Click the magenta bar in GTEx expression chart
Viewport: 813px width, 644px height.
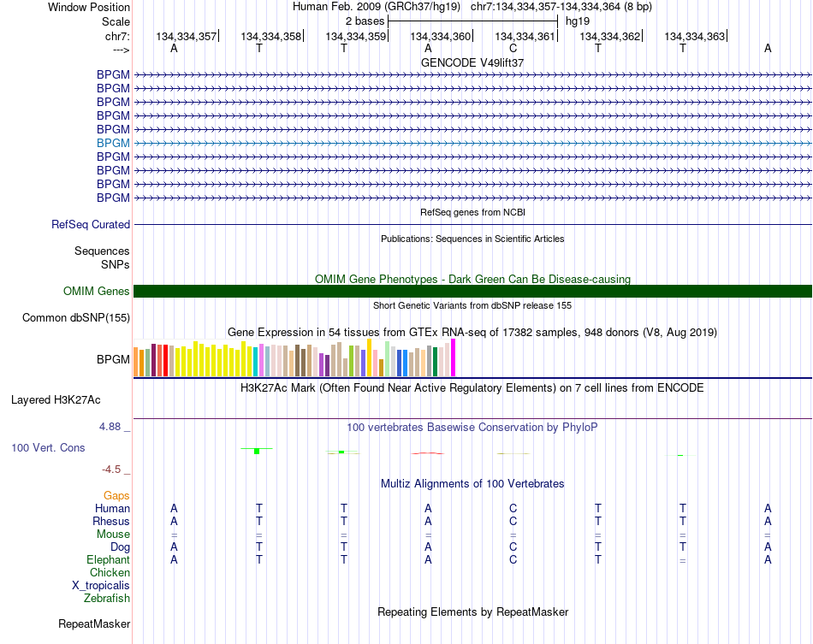pos(454,357)
